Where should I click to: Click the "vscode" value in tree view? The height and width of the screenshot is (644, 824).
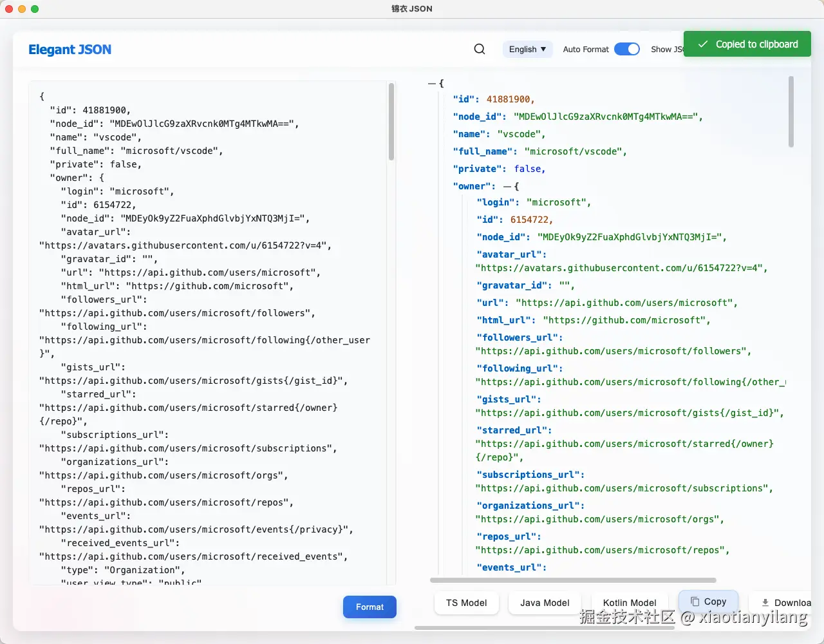click(519, 134)
